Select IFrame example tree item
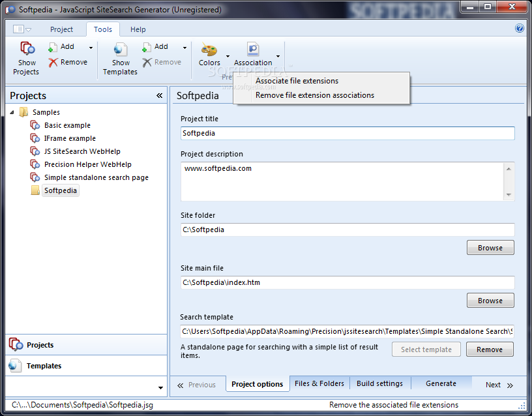This screenshot has height=416, width=532. point(70,138)
